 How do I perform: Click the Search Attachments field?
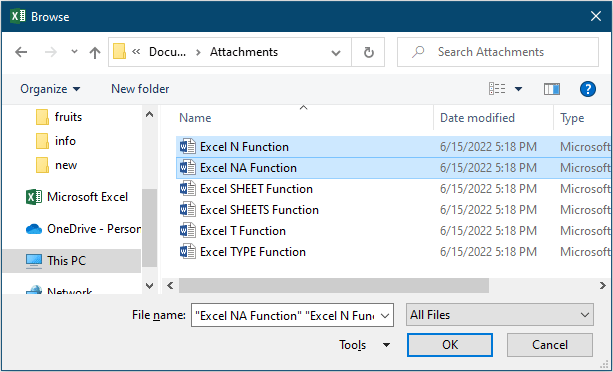coord(498,52)
